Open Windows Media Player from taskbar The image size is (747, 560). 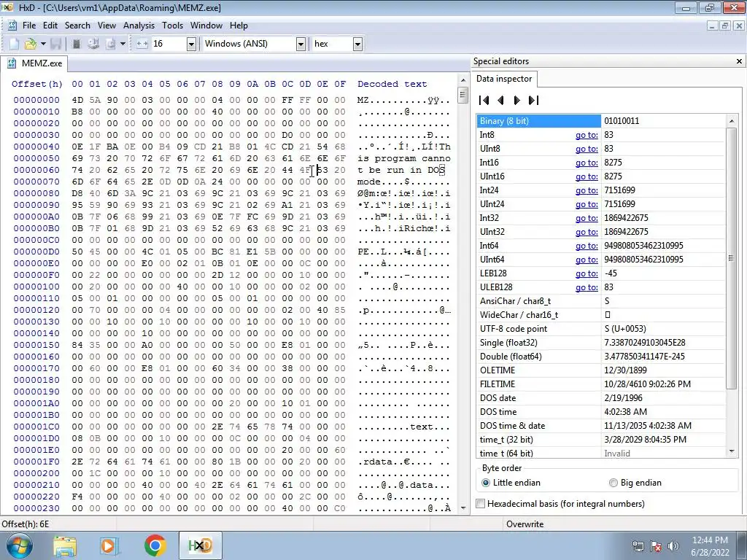[109, 545]
